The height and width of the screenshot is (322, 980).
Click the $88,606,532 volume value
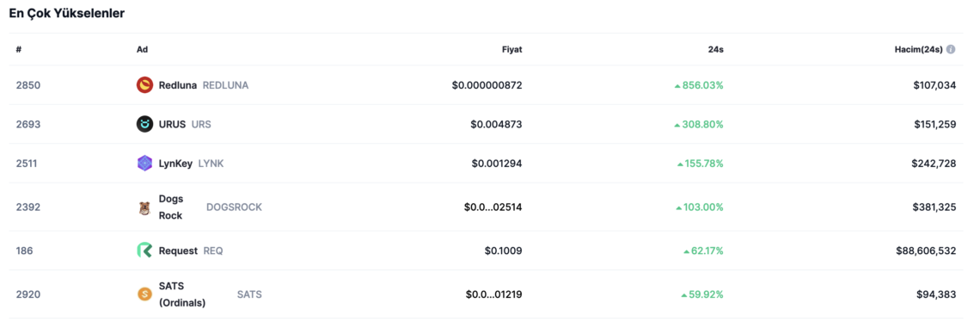click(x=926, y=251)
